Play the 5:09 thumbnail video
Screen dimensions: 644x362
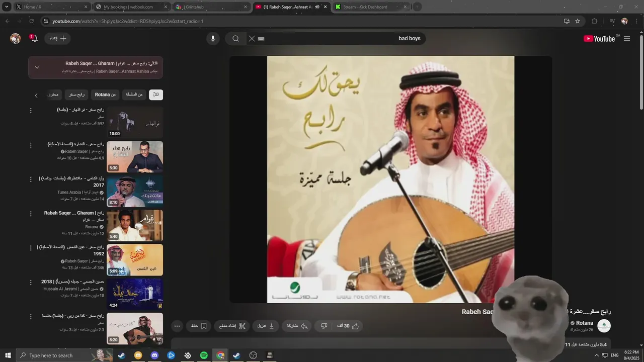pos(135,260)
